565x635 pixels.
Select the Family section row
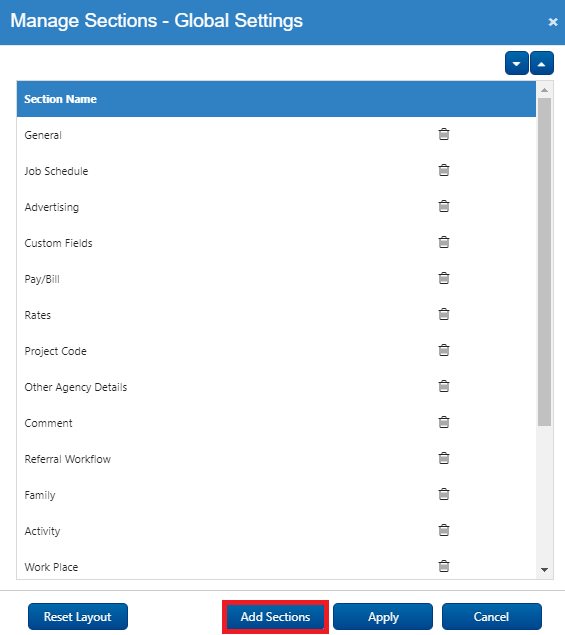(276, 495)
